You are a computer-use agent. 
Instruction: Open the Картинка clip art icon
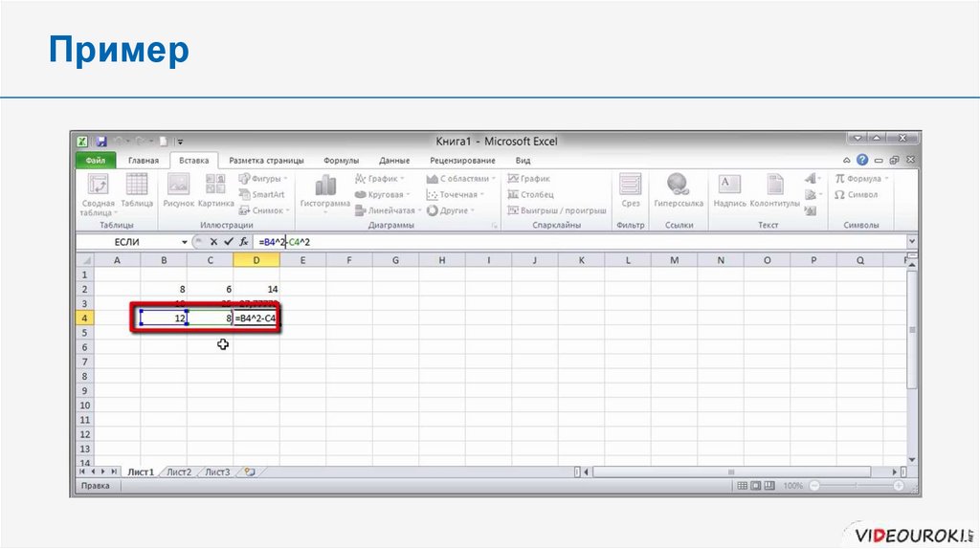coord(215,186)
